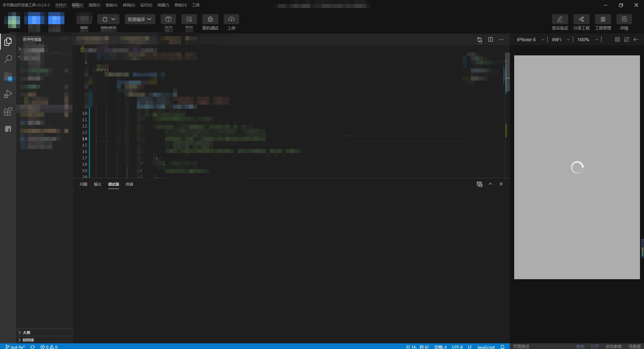Click the editor vertical scrollbar
This screenshot has height=349, width=644.
tap(507, 74)
